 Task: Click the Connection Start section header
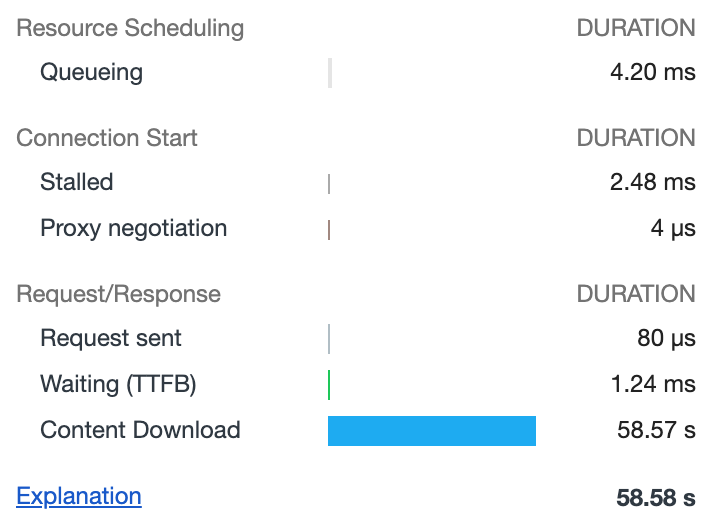click(x=107, y=138)
